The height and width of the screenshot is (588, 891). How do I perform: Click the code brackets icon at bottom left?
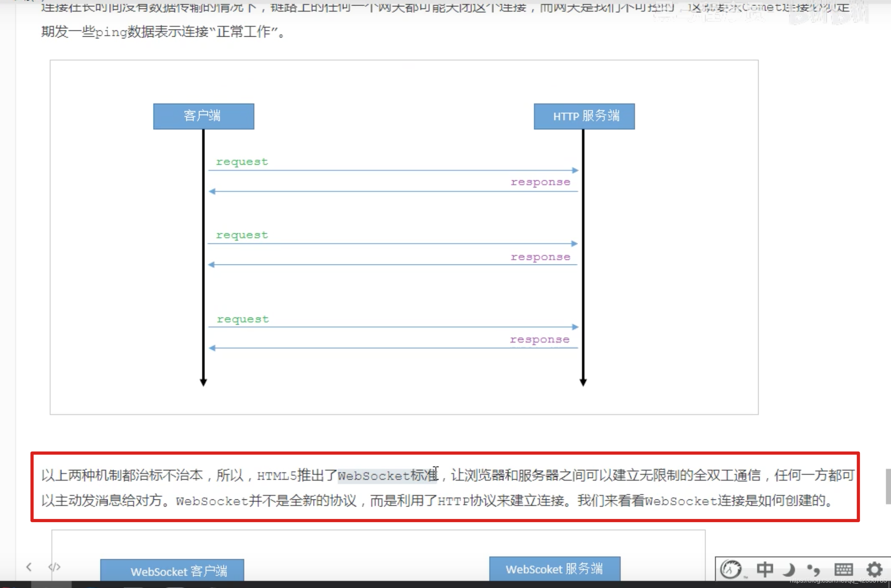[x=54, y=567]
